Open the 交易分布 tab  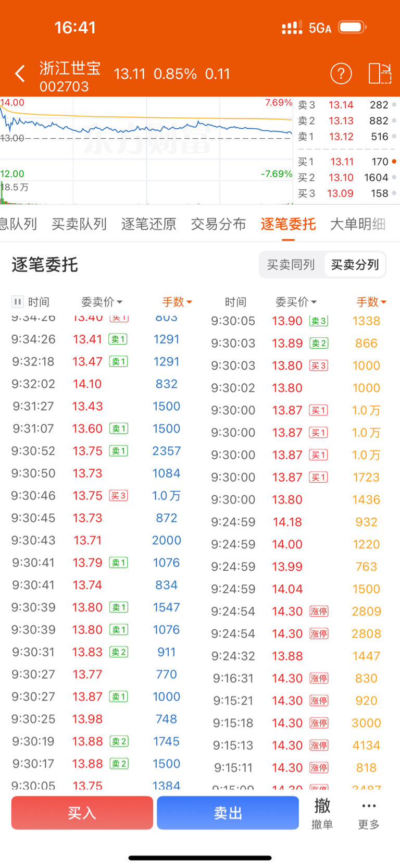tap(218, 224)
